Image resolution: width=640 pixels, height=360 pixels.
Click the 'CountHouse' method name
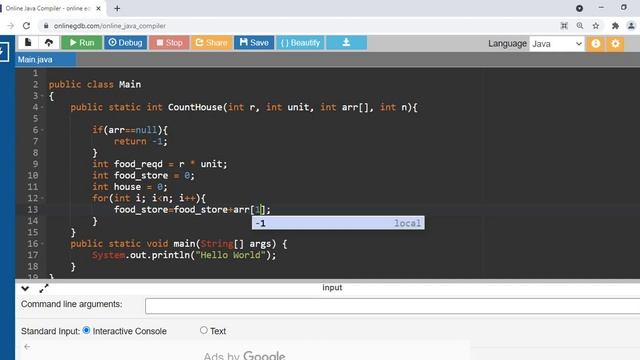pos(195,107)
